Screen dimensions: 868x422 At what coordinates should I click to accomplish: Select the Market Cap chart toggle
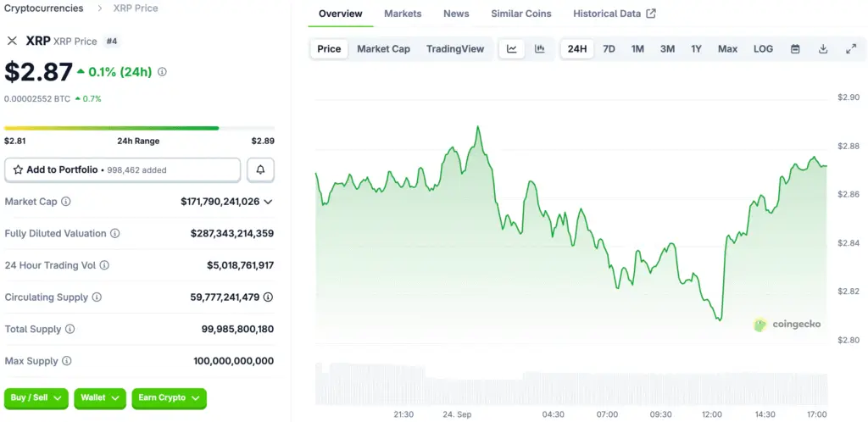pyautogui.click(x=384, y=49)
